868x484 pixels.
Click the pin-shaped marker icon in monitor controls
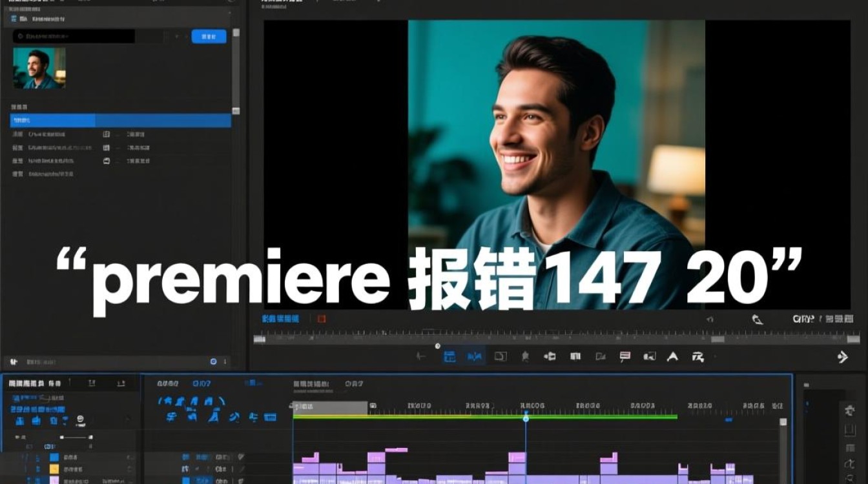[525, 356]
